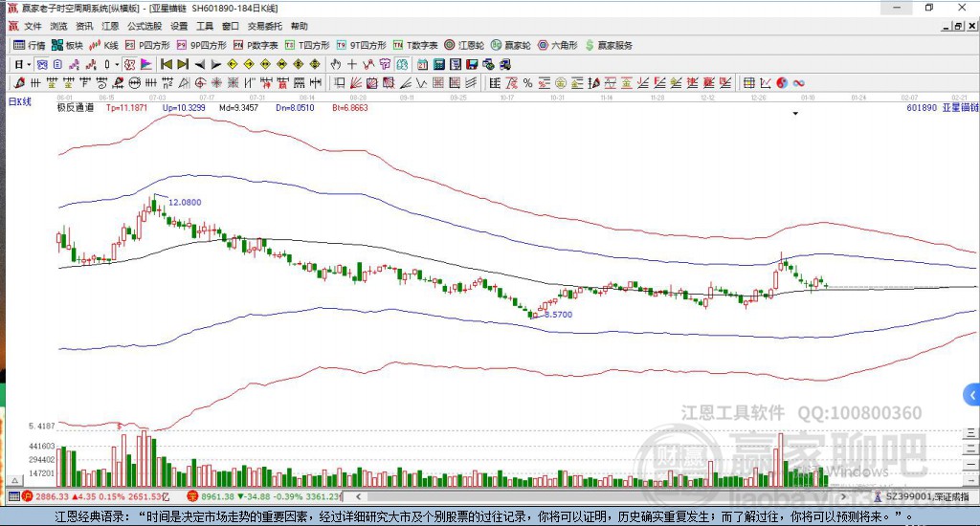Click the Bt=6.8663 value

point(350,107)
